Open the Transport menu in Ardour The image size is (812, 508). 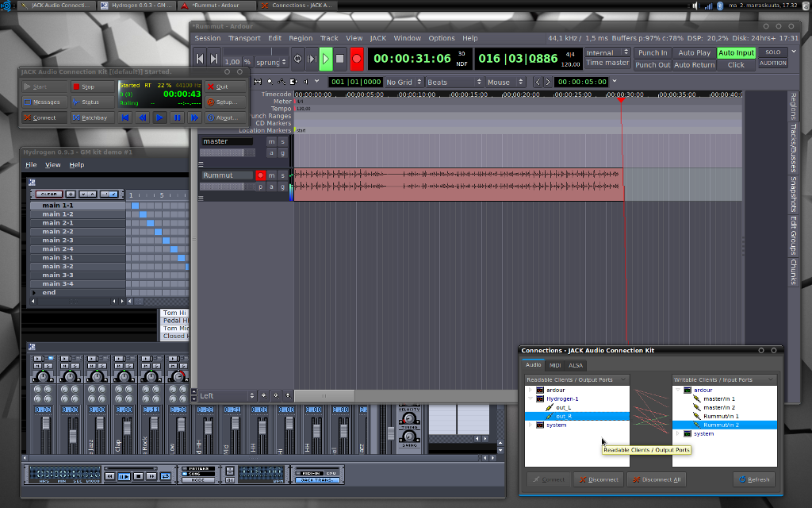tap(244, 38)
